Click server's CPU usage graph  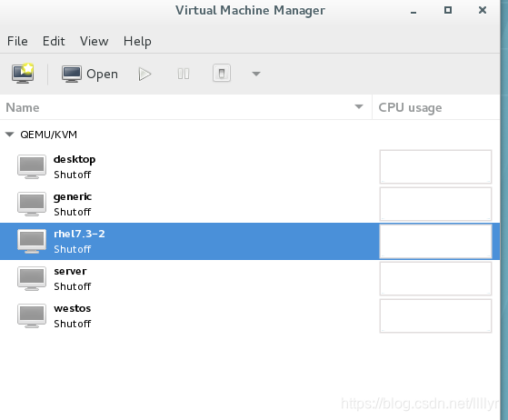(435, 278)
